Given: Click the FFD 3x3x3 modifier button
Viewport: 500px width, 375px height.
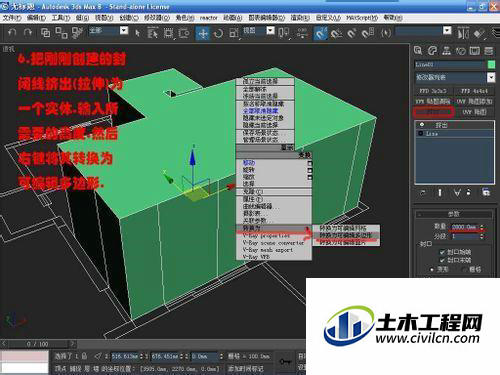Looking at the screenshot, I should coord(433,91).
